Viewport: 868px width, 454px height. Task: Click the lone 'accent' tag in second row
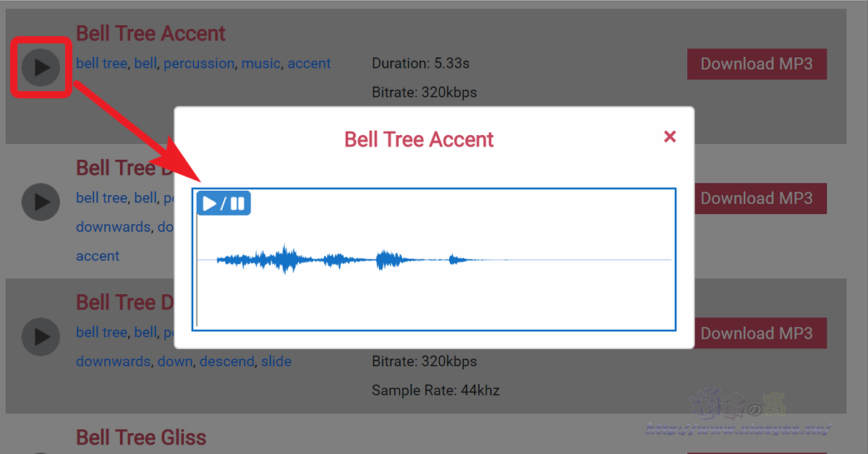(98, 256)
